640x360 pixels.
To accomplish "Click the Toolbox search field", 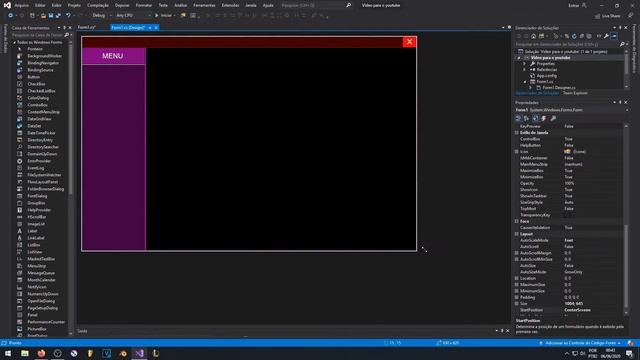I will coord(40,35).
